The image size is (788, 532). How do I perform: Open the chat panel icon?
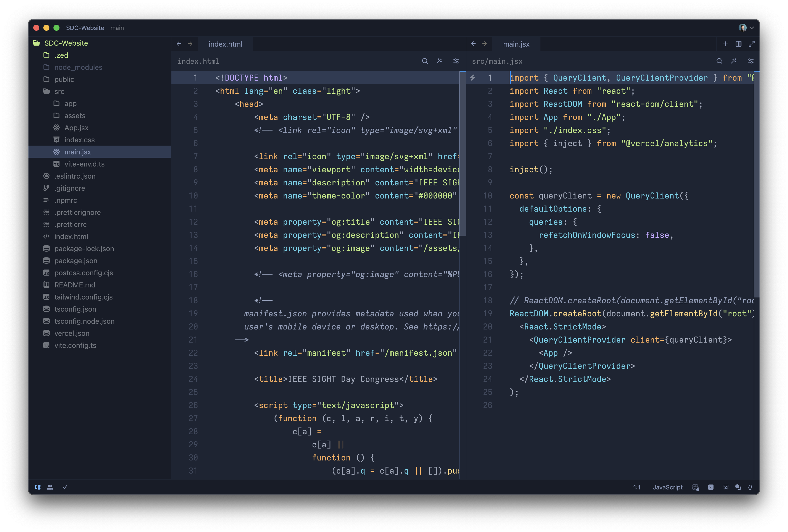(738, 487)
